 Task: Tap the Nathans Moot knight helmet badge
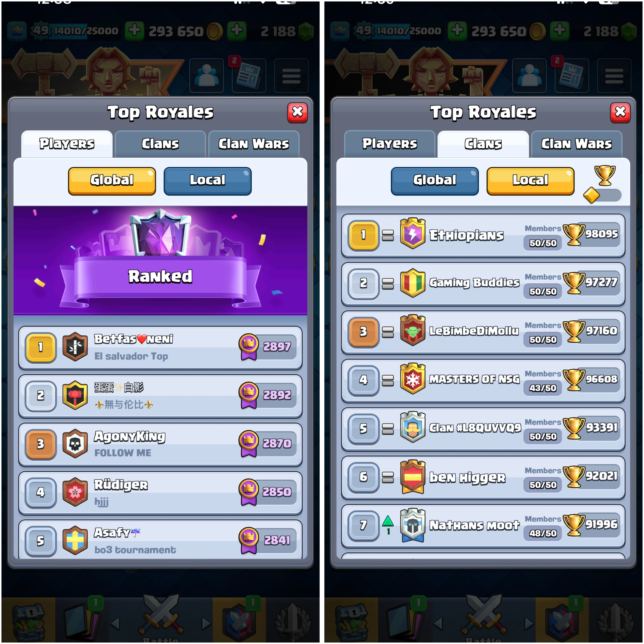tap(412, 525)
